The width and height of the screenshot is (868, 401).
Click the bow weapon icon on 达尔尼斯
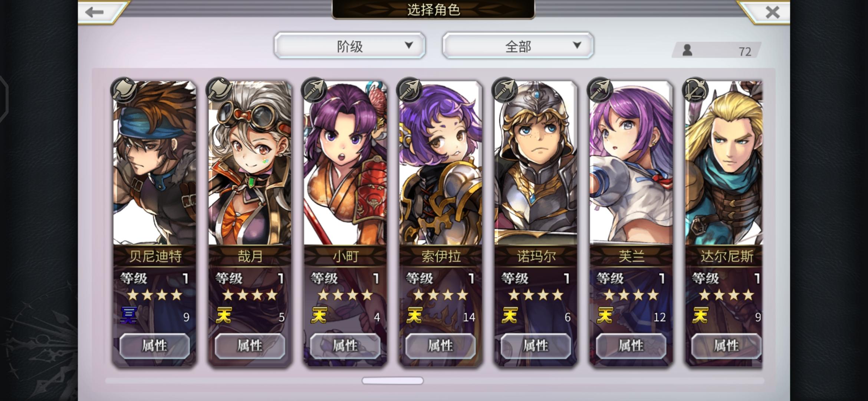(696, 90)
